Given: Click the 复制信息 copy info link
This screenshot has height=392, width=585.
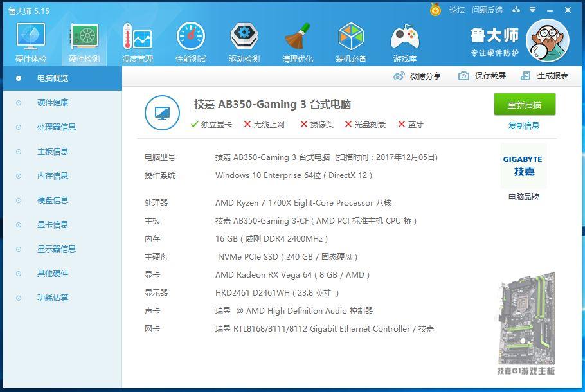Looking at the screenshot, I should pyautogui.click(x=524, y=126).
